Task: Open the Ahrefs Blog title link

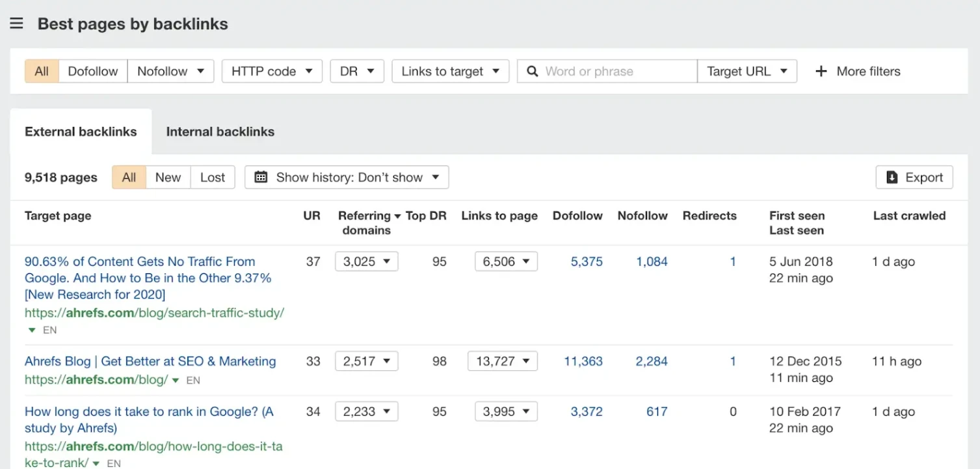Action: (x=150, y=361)
